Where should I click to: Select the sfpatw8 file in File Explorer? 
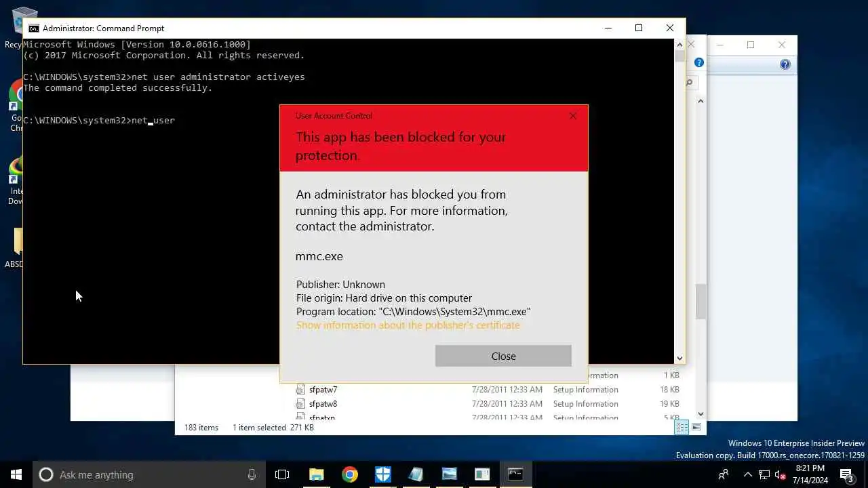click(323, 404)
